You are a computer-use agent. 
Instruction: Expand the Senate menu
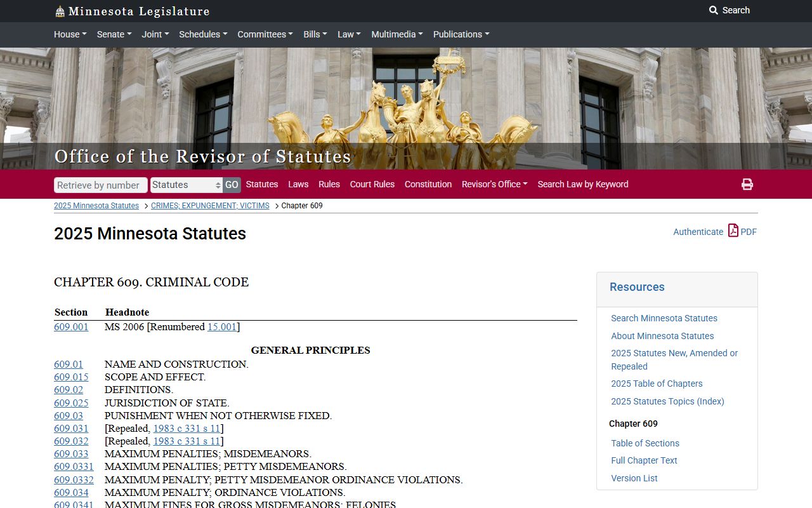[x=114, y=34]
